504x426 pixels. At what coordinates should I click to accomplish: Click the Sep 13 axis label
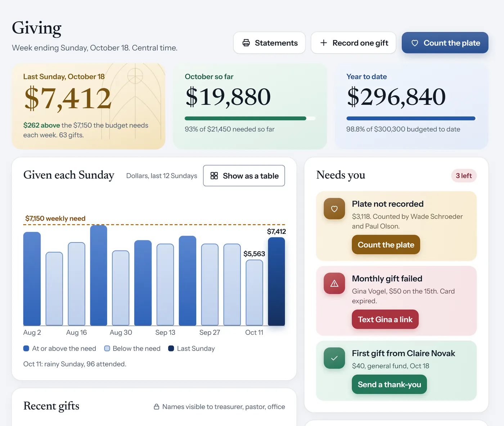pyautogui.click(x=165, y=332)
